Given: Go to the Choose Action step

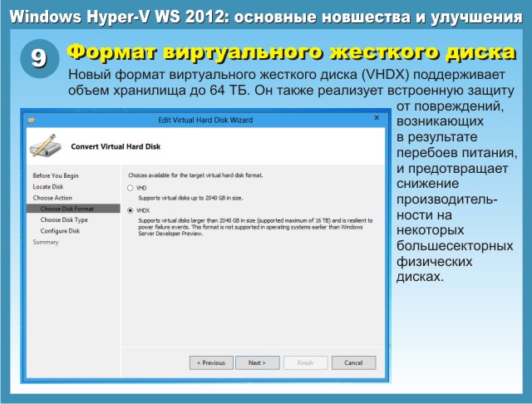Looking at the screenshot, I should (x=52, y=198).
